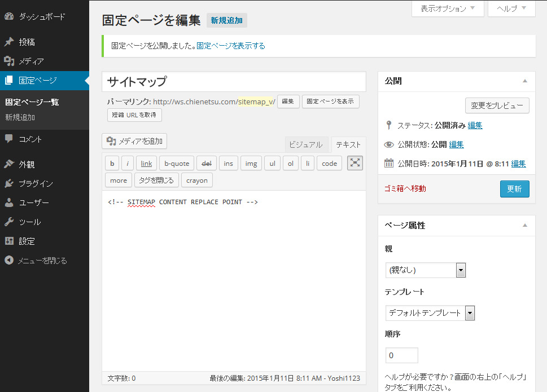The image size is (547, 392).
Task: Click the 新規追加 button beside the heading
Action: (227, 20)
